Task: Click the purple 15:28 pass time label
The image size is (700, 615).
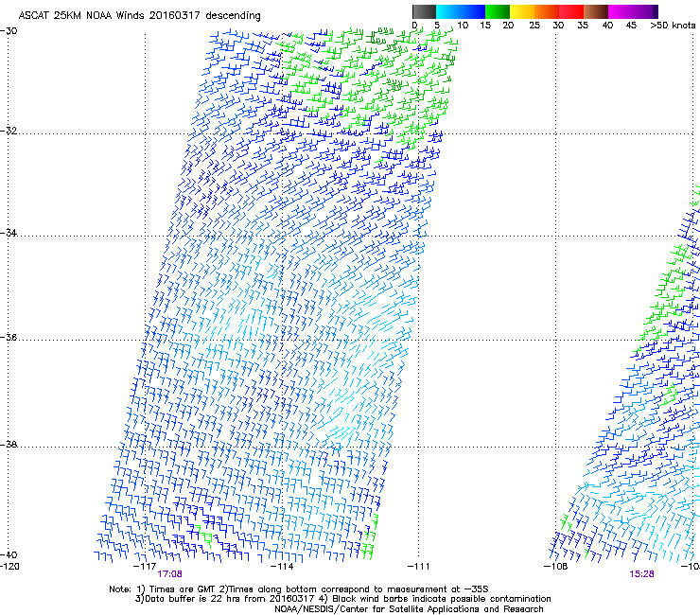Action: (x=641, y=574)
